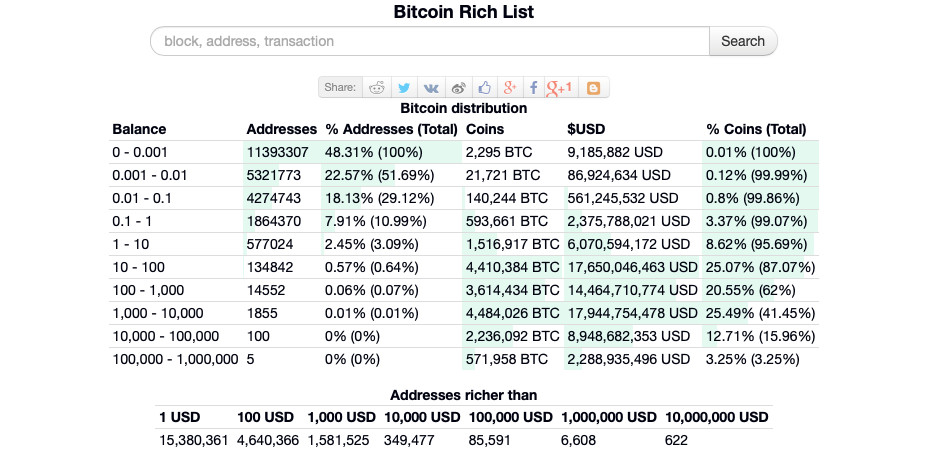Share on VK
The width and height of the screenshot is (926, 457).
(431, 88)
